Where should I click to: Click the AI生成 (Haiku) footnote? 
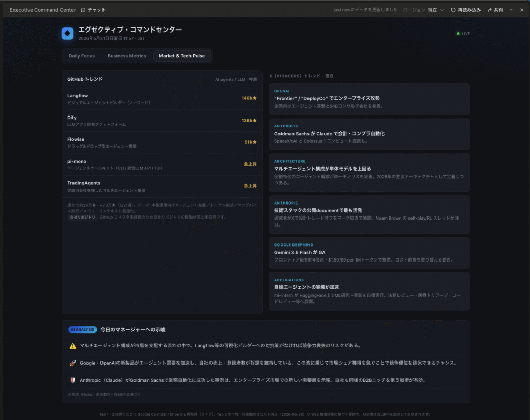click(104, 394)
